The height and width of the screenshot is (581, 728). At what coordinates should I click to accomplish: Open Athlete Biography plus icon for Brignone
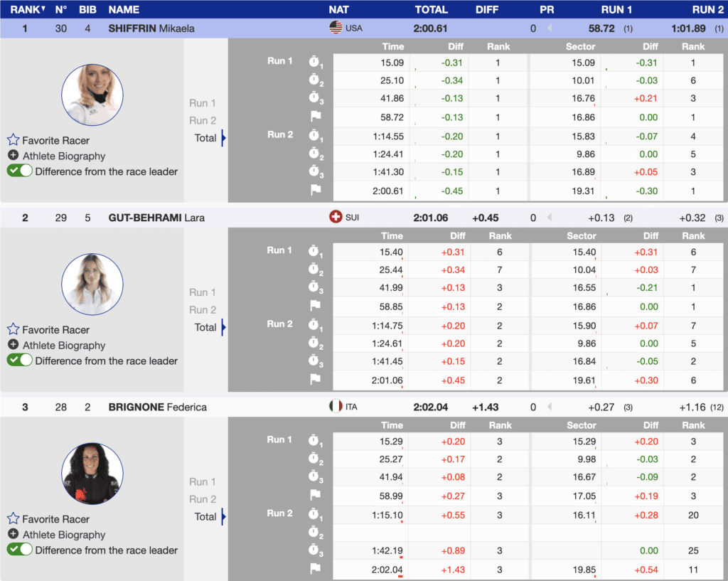(x=13, y=535)
